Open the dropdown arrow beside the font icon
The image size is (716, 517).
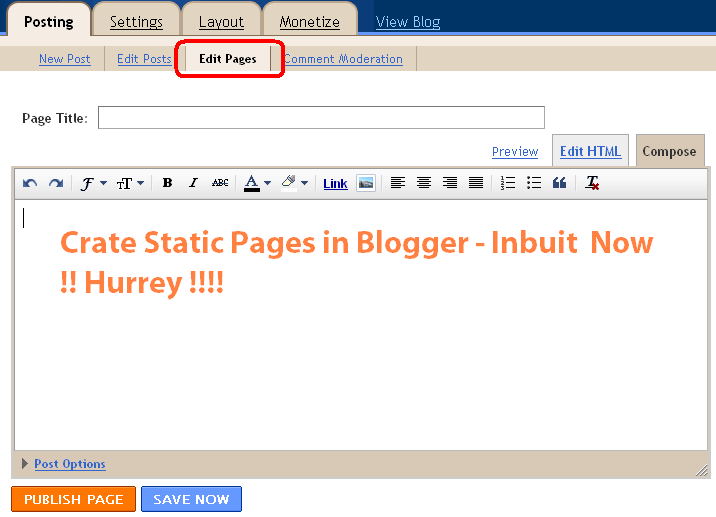(x=104, y=184)
